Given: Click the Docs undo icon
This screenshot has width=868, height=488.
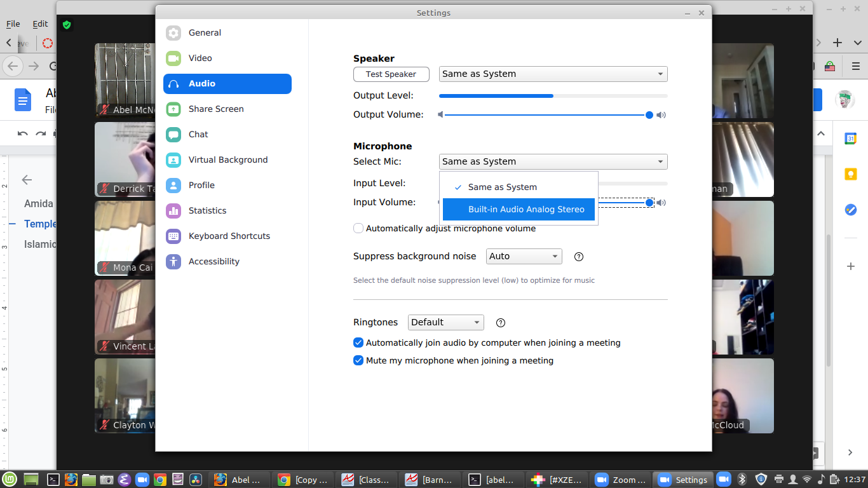Looking at the screenshot, I should [23, 134].
